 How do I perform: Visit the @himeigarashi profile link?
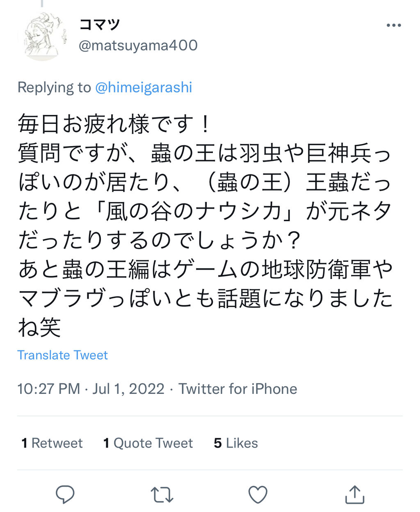pos(144,87)
